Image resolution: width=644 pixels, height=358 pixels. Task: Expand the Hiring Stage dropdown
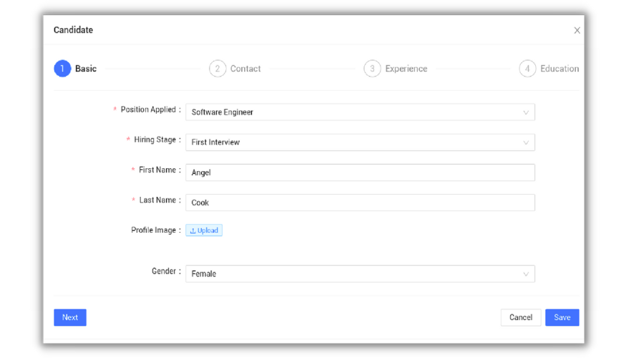coord(359,142)
